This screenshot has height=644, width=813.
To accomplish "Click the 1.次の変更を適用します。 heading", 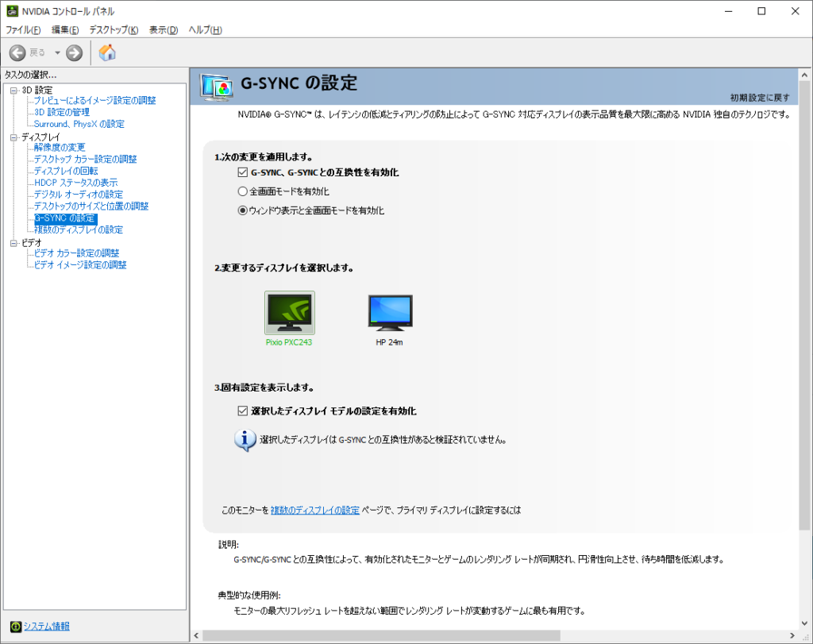I will click(x=264, y=157).
